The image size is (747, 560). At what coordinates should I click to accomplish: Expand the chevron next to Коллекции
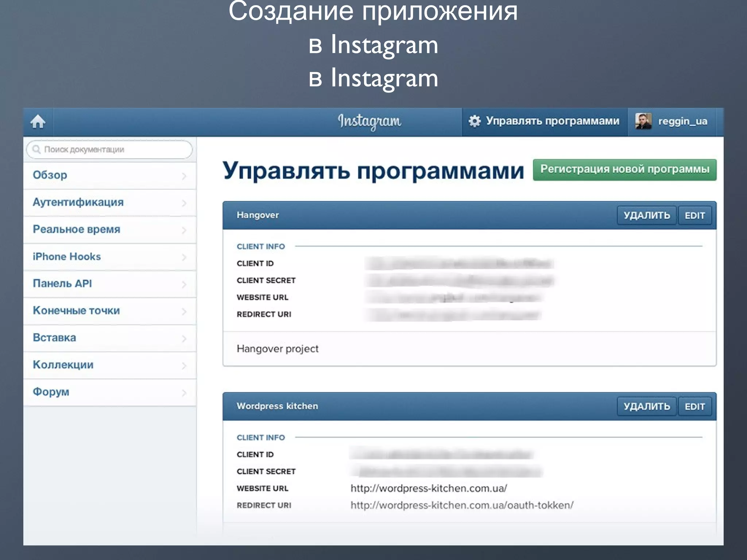click(184, 366)
